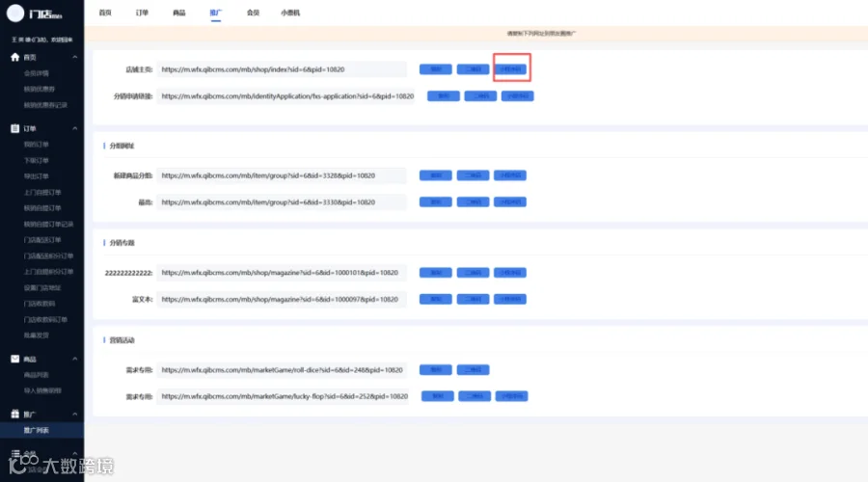Click first blue button in 222222222222 row

pos(436,272)
